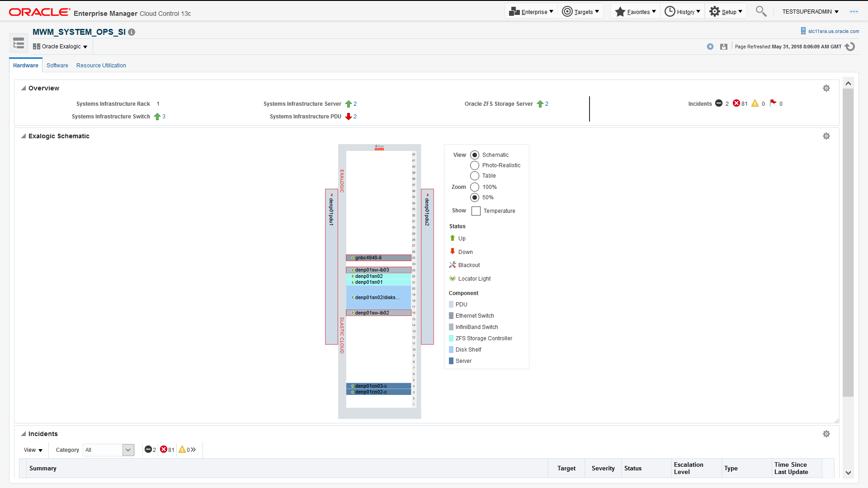Click the page refresh icon
Image resolution: width=868 pixels, height=488 pixels.
point(850,47)
